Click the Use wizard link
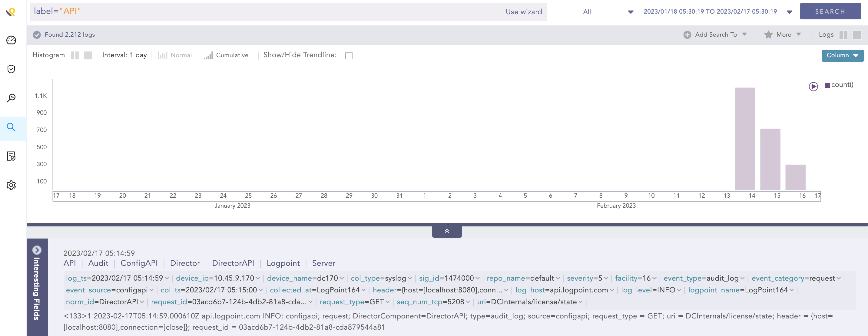Screen dimensions: 868x336 (523, 12)
